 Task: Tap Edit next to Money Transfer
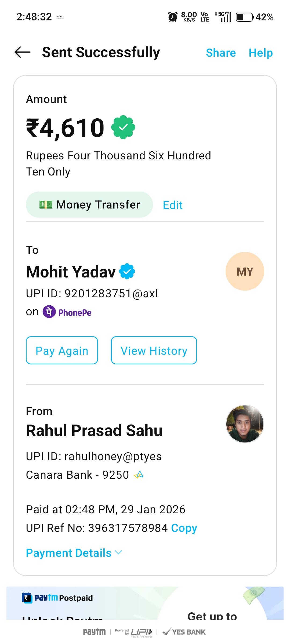pos(173,205)
